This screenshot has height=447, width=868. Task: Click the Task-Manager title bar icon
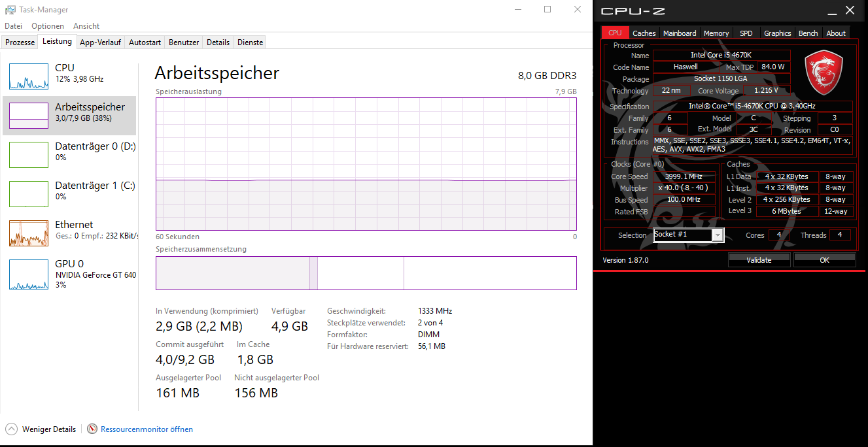pyautogui.click(x=10, y=10)
